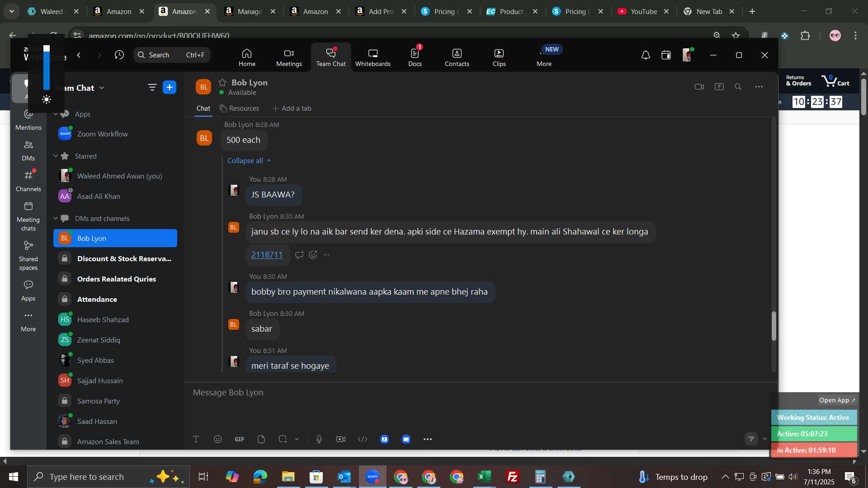Image resolution: width=868 pixels, height=488 pixels.
Task: Open Meeting chats in sidebar
Action: pos(28,216)
